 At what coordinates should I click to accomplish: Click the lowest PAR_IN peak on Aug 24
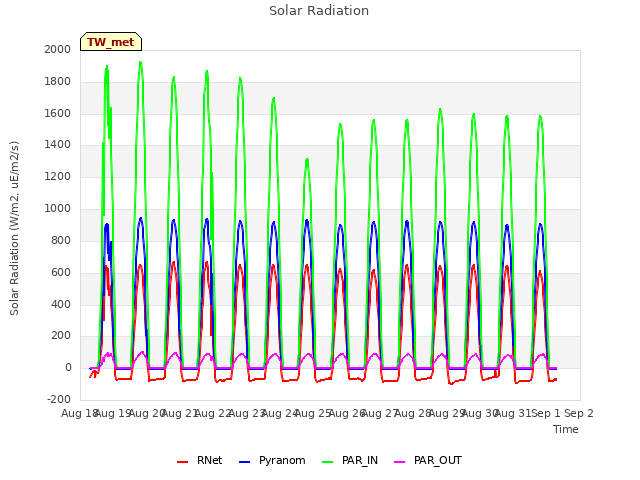(307, 160)
